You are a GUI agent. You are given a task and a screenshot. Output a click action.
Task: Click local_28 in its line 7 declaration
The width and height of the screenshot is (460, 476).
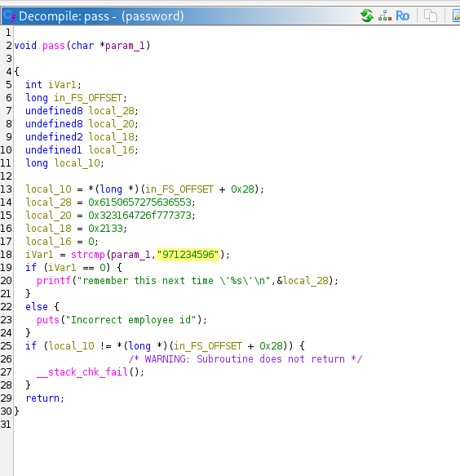pos(111,111)
